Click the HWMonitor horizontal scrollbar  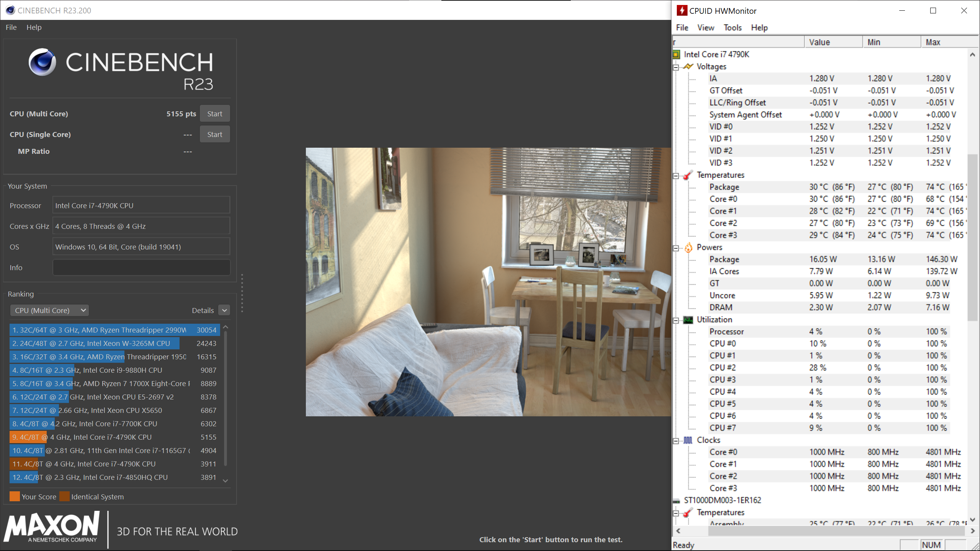click(x=836, y=531)
